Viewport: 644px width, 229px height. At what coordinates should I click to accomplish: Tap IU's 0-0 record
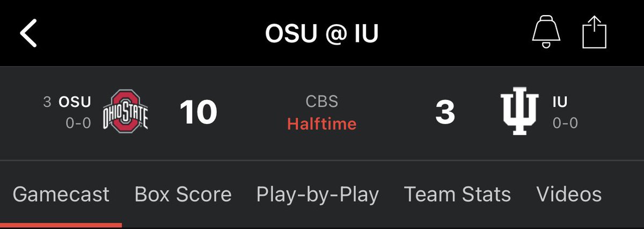tap(565, 123)
